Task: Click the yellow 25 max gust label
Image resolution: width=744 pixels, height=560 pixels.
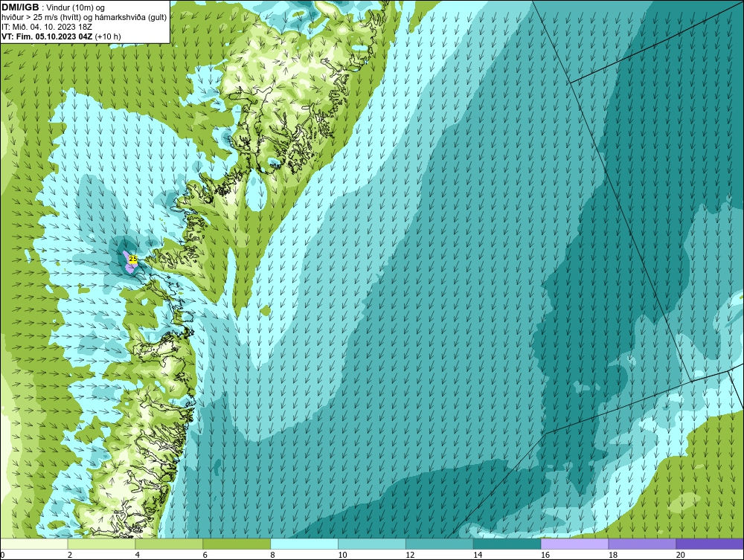Action: click(133, 259)
